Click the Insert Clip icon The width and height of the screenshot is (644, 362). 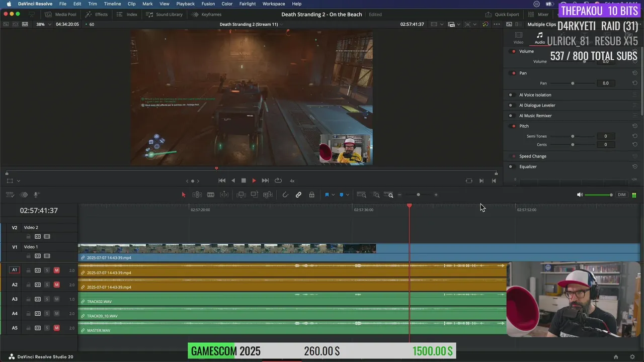[x=241, y=195]
